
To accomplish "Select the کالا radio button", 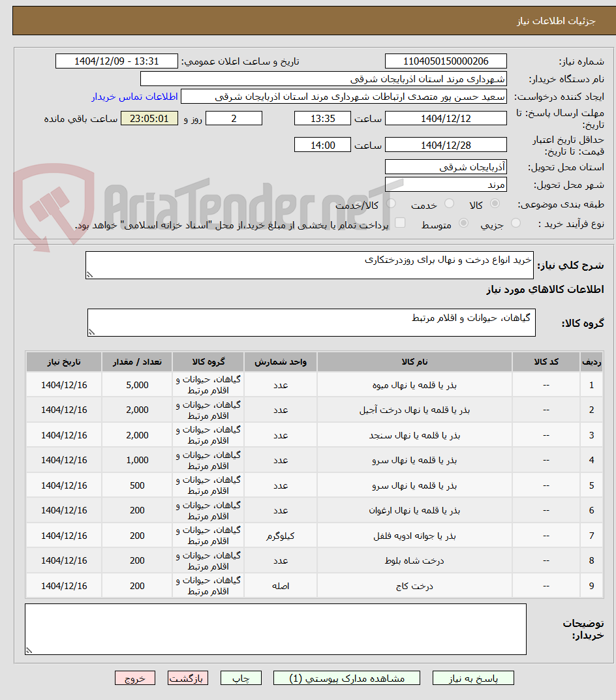I will 495,204.
